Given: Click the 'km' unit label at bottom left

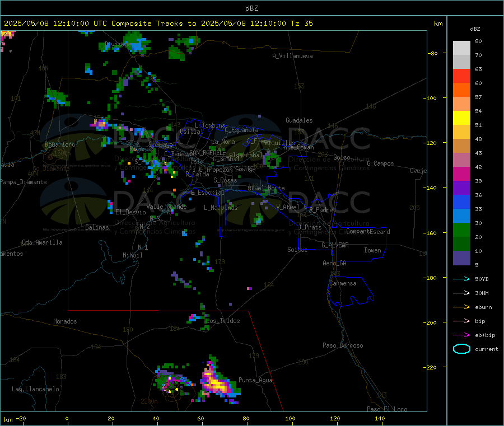Looking at the screenshot, I should pyautogui.click(x=8, y=420).
